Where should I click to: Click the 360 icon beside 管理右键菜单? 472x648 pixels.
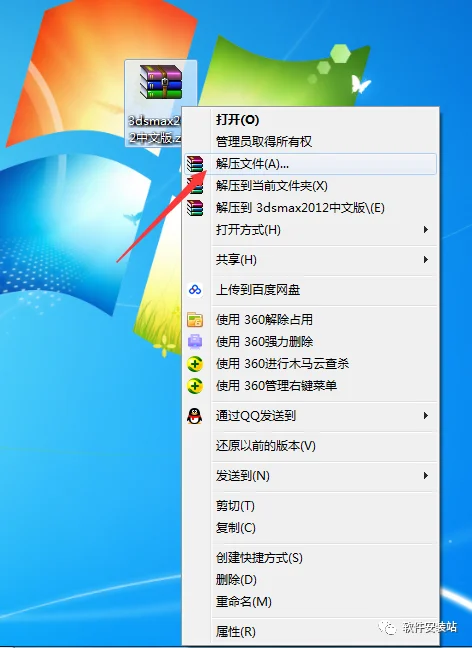tap(195, 386)
